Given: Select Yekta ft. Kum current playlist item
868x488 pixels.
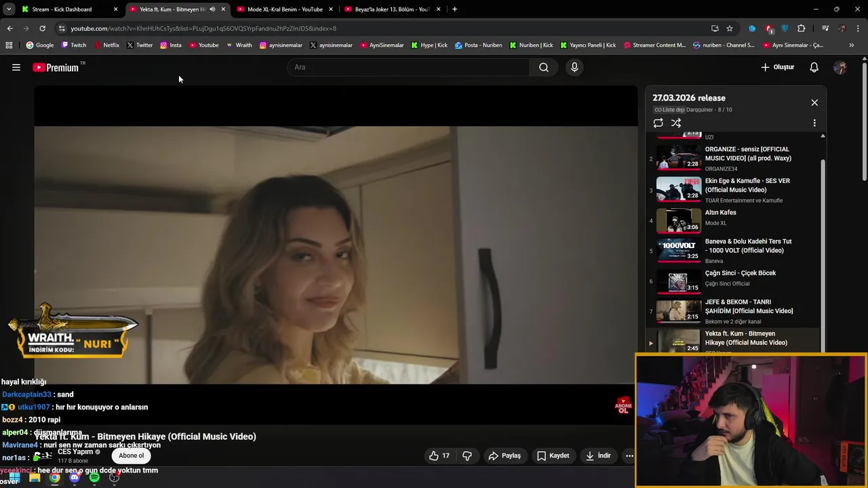Looking at the screenshot, I should [732, 340].
